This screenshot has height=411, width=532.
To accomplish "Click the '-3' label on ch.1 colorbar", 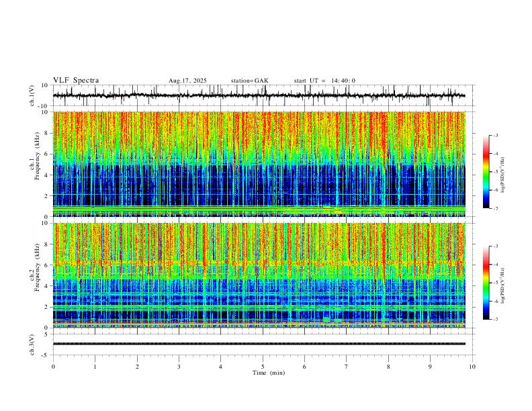I will (495, 135).
